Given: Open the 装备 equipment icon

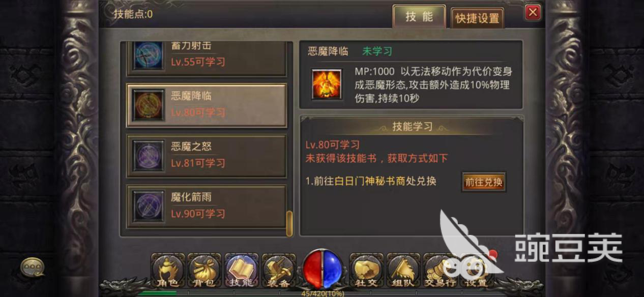Looking at the screenshot, I should [x=278, y=271].
